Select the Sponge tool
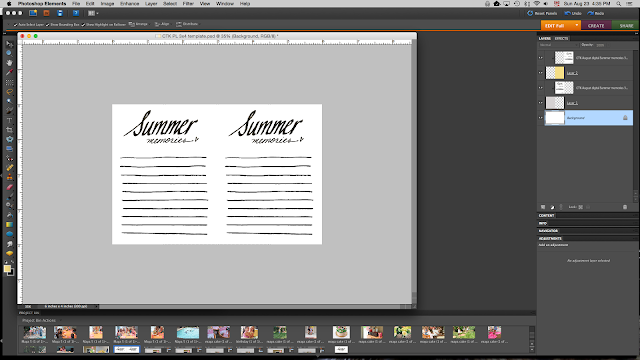The image size is (640, 360). pyautogui.click(x=9, y=253)
